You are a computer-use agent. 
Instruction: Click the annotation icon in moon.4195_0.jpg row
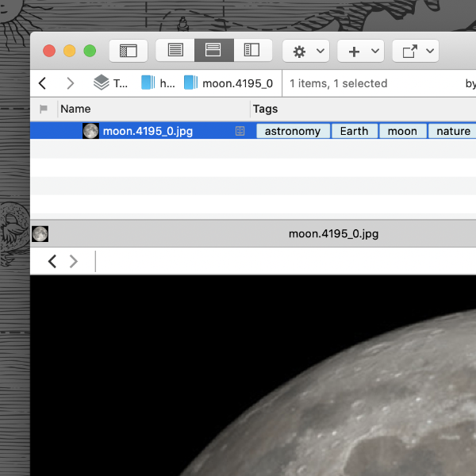tap(240, 131)
